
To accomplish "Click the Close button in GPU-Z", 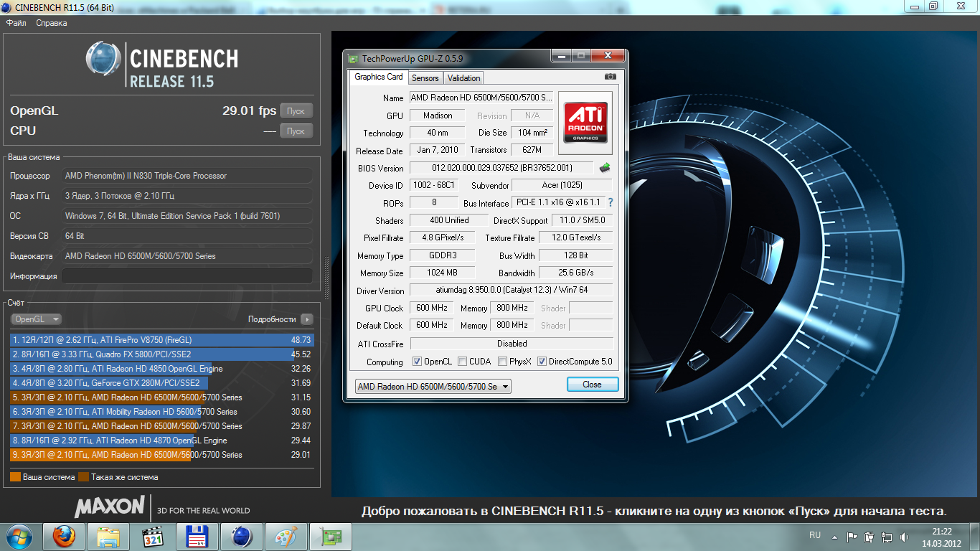I will 592,385.
